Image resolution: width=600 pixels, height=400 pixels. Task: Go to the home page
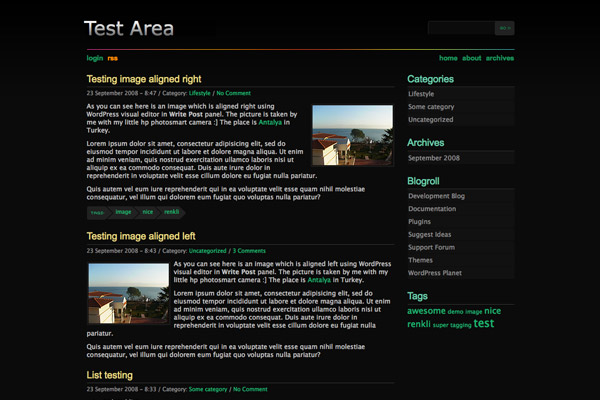pos(448,58)
